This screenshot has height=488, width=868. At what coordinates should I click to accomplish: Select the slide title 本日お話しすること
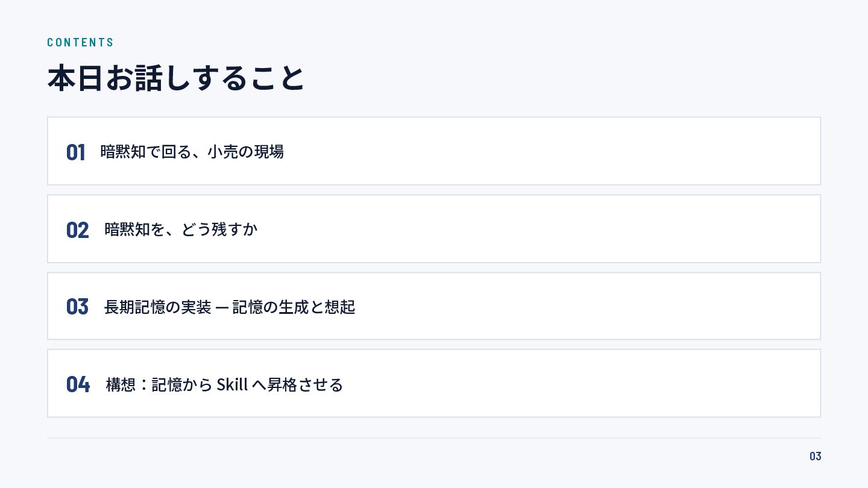tap(176, 78)
